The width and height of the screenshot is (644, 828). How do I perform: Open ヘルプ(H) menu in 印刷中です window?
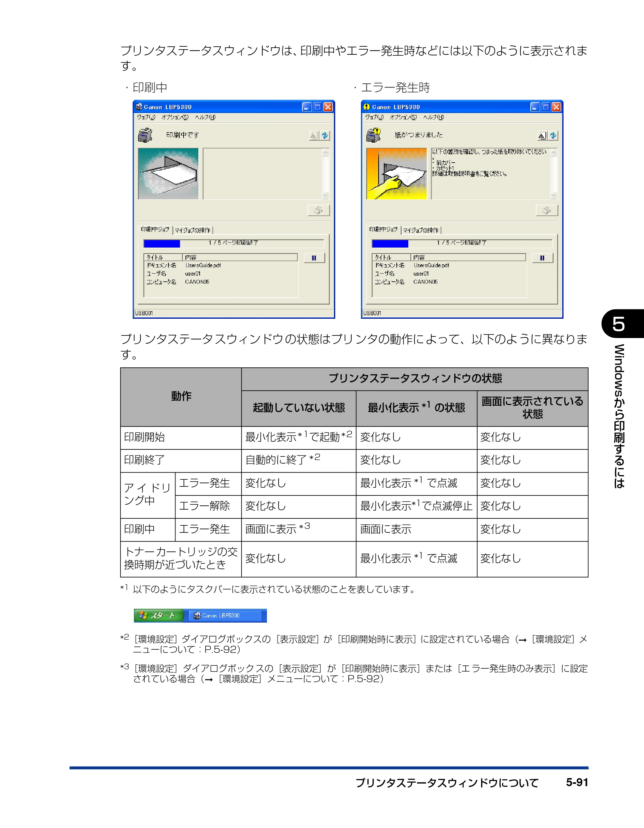205,117
